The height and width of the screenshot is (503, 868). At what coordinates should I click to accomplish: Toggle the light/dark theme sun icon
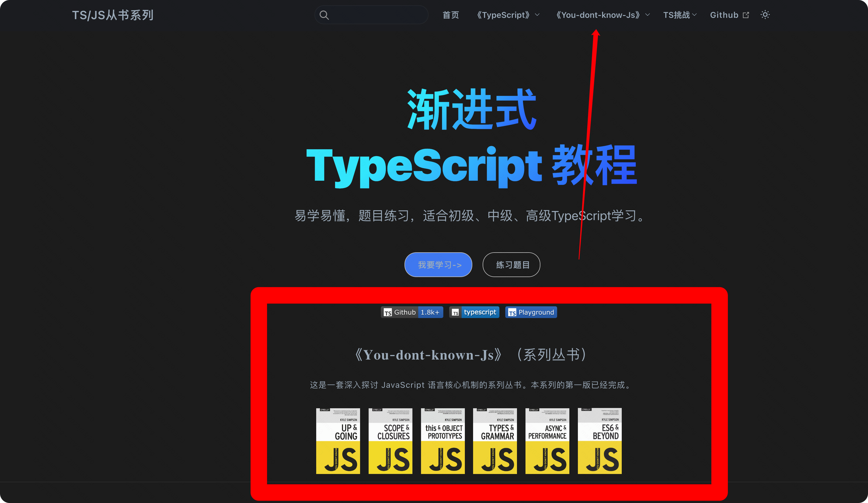(765, 15)
